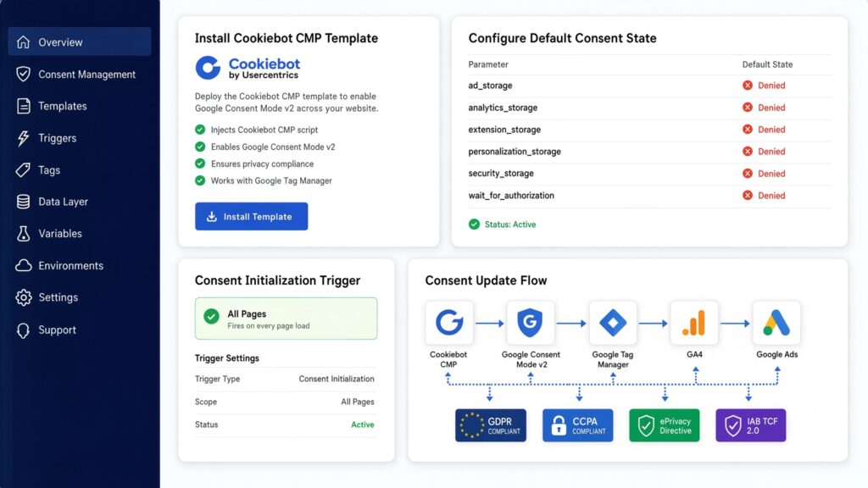Click the Triggers lightning bolt icon
The height and width of the screenshot is (488, 868).
(x=23, y=138)
